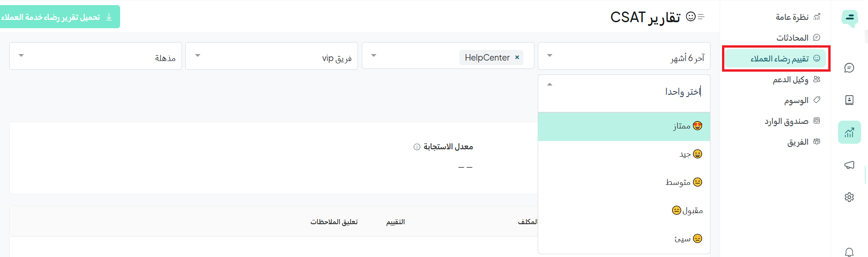
Task: Open the reports chart icon in rail
Action: coord(849,132)
